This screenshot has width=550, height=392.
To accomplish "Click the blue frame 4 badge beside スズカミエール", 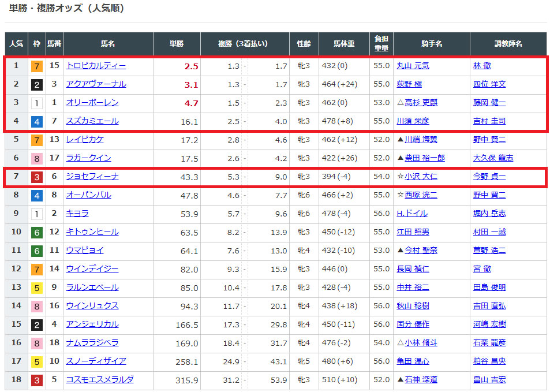I will pyautogui.click(x=37, y=122).
